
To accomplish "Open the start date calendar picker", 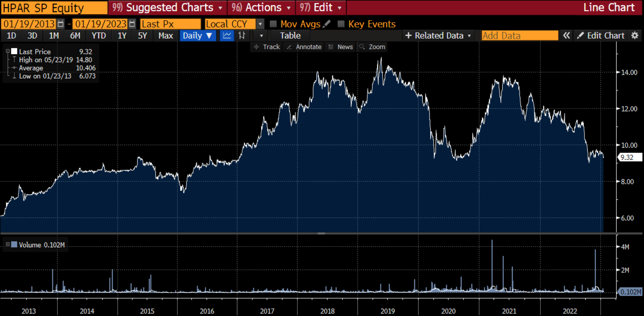I will click(60, 24).
